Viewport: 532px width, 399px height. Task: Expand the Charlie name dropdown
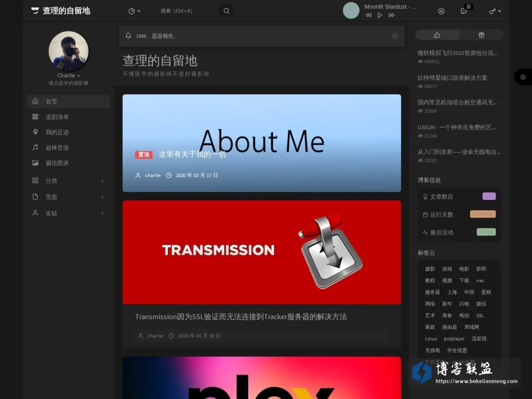69,76
